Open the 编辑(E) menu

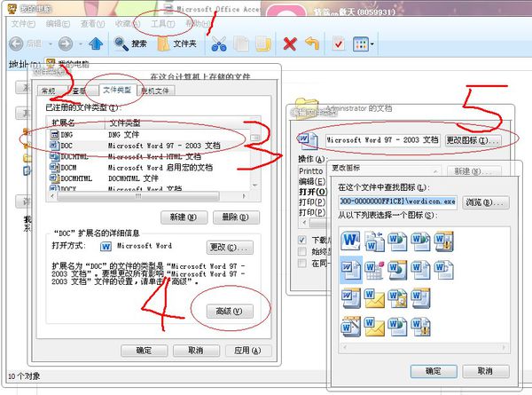(58, 24)
